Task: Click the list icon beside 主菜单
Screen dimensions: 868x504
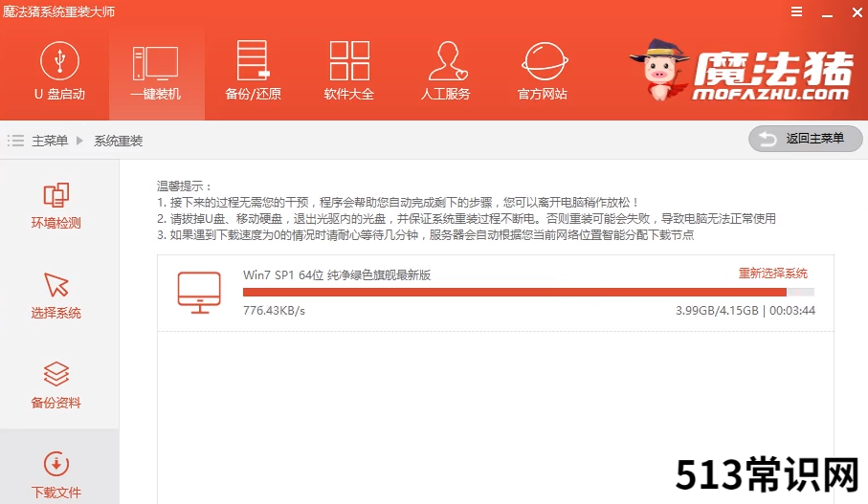Action: coord(15,141)
